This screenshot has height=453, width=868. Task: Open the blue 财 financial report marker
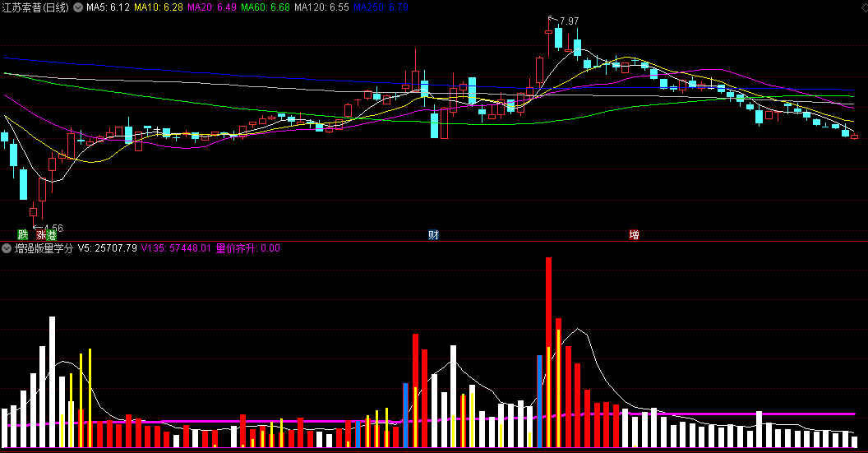click(433, 235)
